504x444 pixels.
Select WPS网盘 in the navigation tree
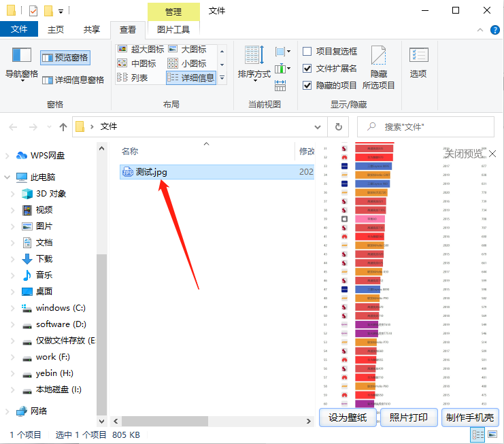(x=48, y=156)
